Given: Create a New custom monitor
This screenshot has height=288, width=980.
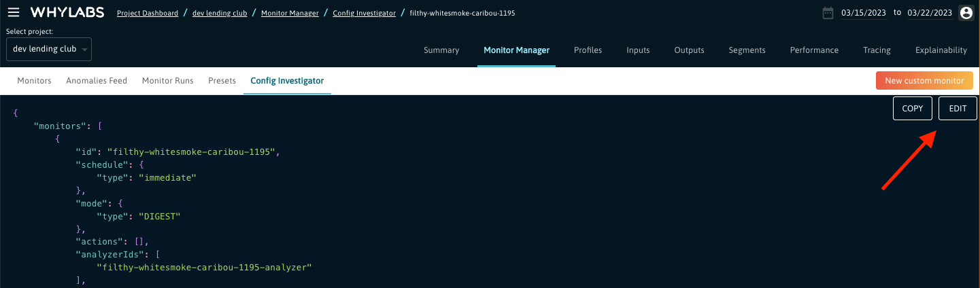Looking at the screenshot, I should (x=924, y=80).
